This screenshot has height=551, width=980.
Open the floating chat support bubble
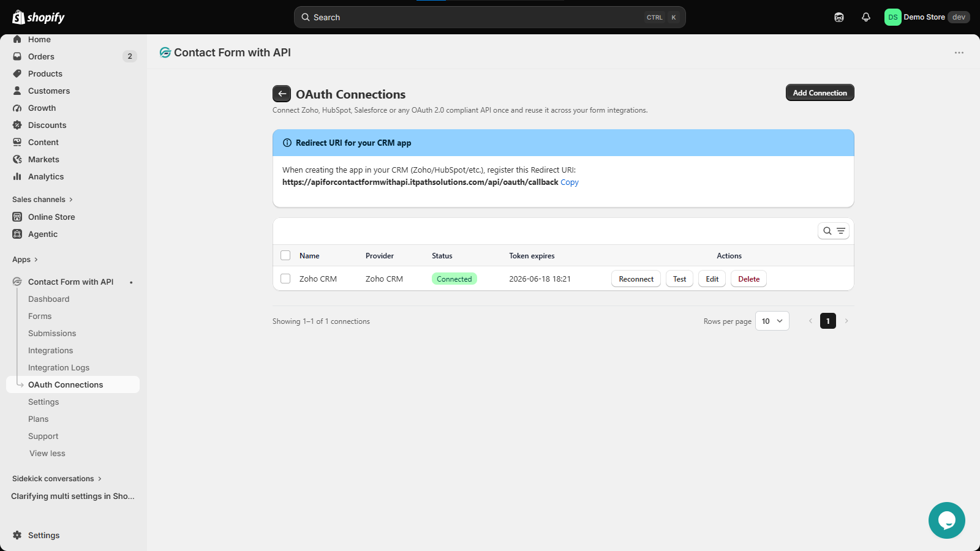click(947, 520)
